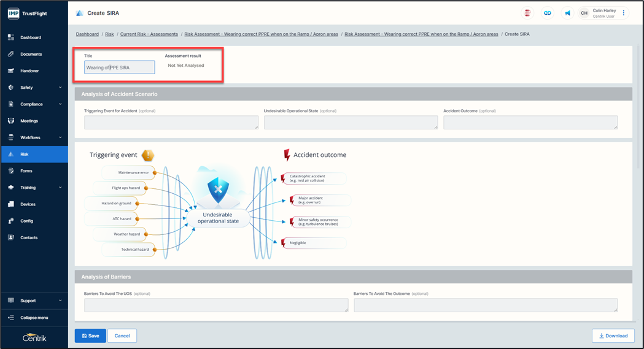644x349 pixels.
Task: Expand the Safety submenu chevron
Action: coord(60,88)
